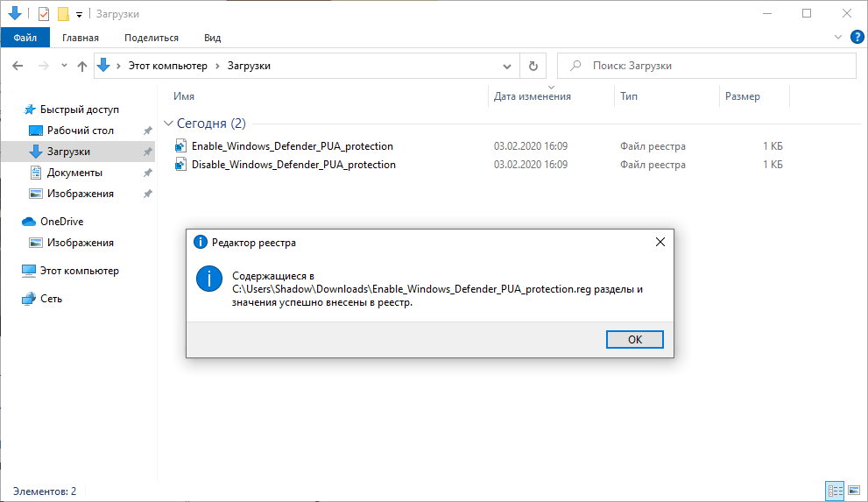This screenshot has width=868, height=502.
Task: Click the Up arrow navigation button
Action: [82, 66]
